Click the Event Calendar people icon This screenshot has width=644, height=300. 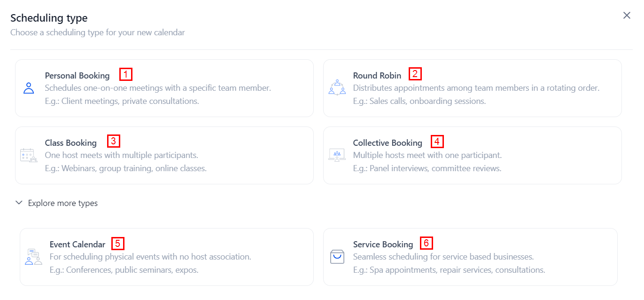[x=33, y=257]
